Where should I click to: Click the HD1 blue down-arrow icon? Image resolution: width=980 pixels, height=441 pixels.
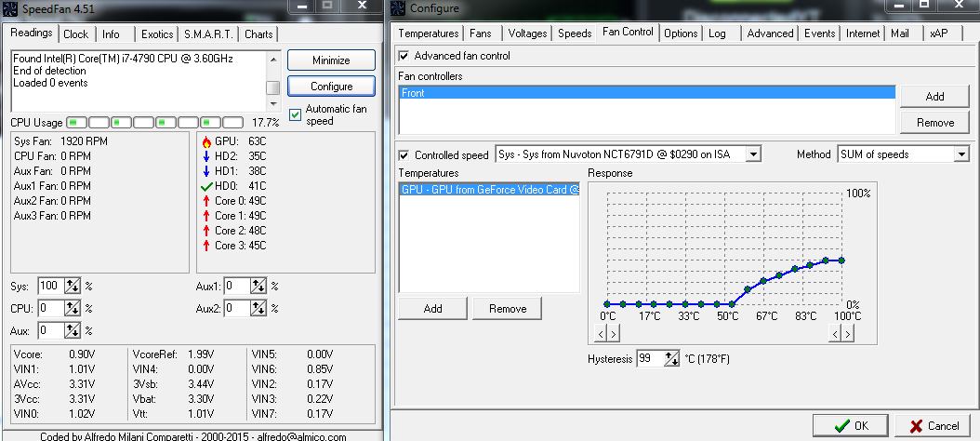click(206, 171)
